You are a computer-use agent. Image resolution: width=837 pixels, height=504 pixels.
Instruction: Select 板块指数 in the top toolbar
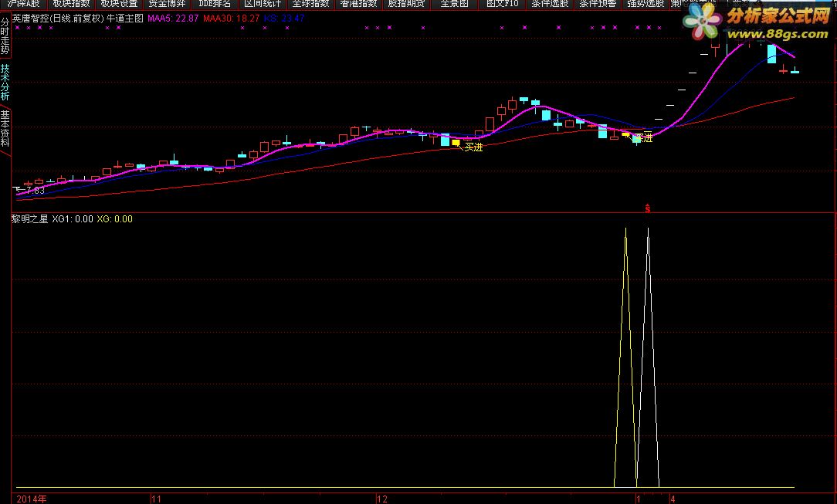click(x=71, y=4)
